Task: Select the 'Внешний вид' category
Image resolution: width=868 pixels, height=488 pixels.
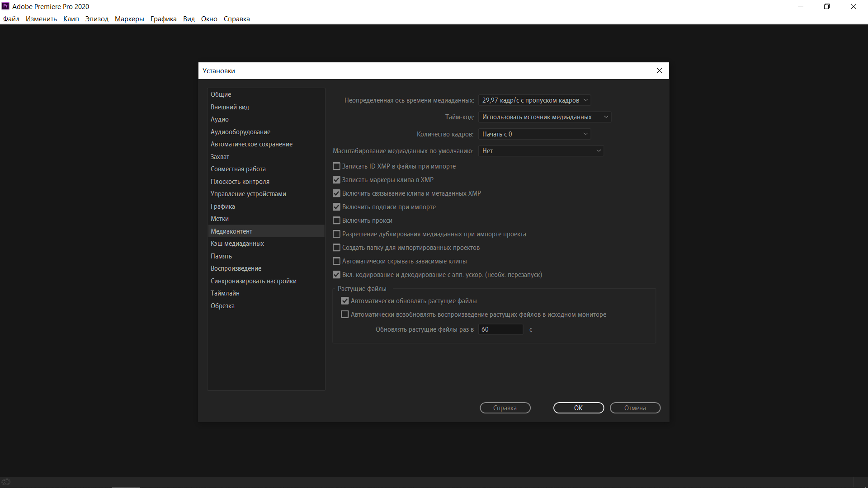Action: pyautogui.click(x=266, y=107)
